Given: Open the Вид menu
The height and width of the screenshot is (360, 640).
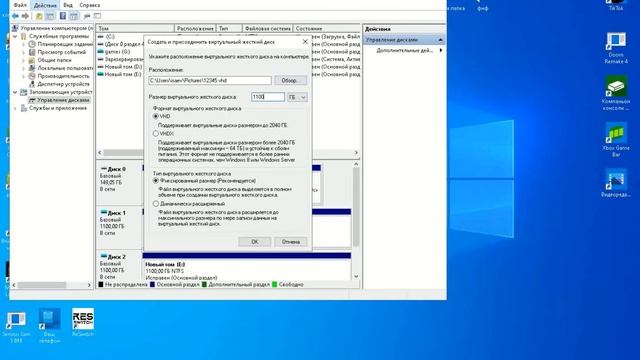Looking at the screenshot, I should [68, 5].
